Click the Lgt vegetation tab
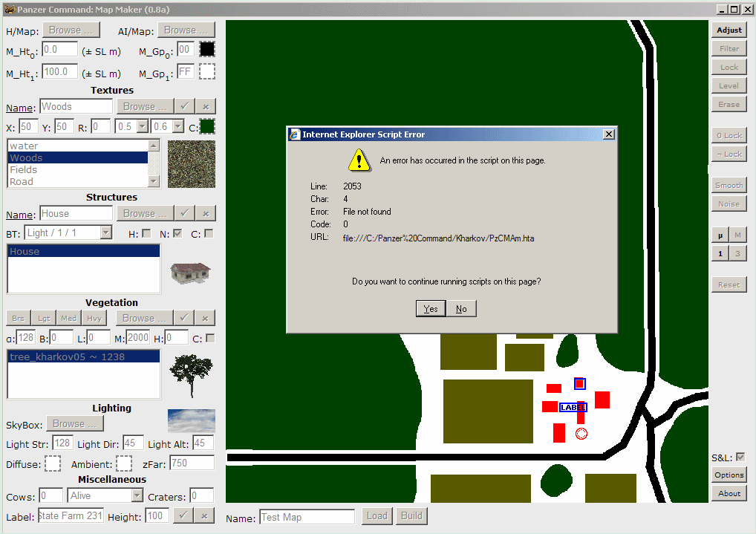756x534 pixels. pos(44,319)
